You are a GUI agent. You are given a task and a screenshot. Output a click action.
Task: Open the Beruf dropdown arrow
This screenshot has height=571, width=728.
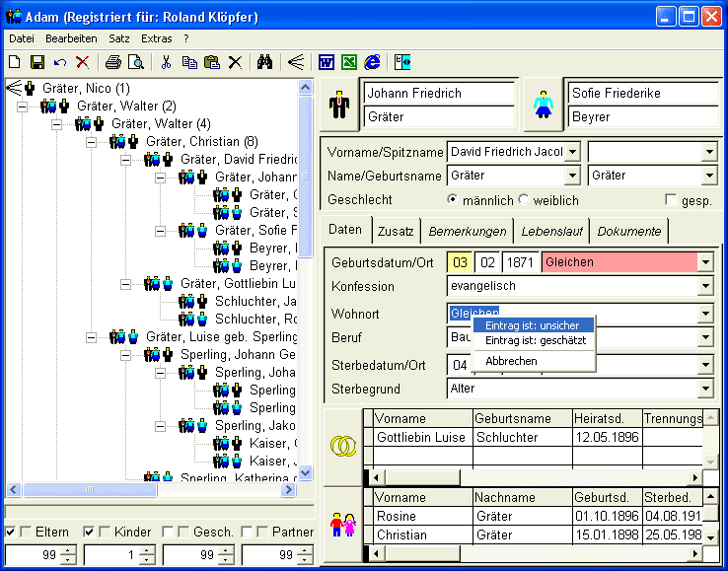pos(705,337)
